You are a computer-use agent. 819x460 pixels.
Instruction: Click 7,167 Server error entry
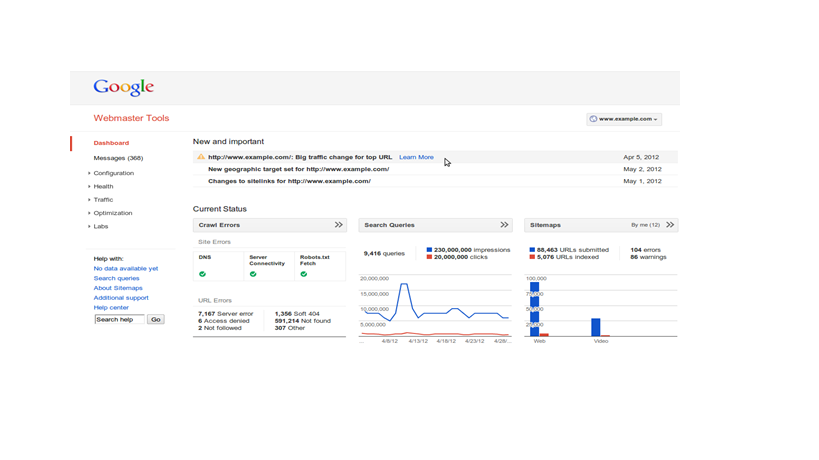tap(226, 314)
